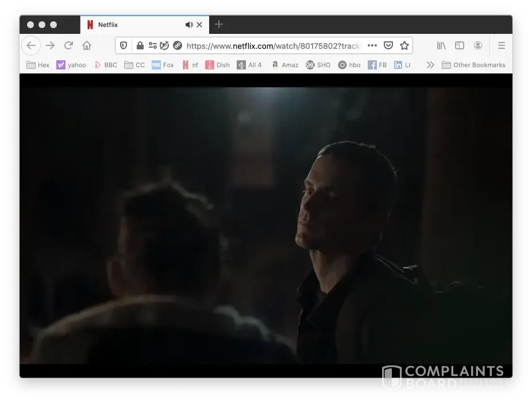The width and height of the screenshot is (532, 402).
Task: Open the Library history and bookmarks icon
Action: 441,45
